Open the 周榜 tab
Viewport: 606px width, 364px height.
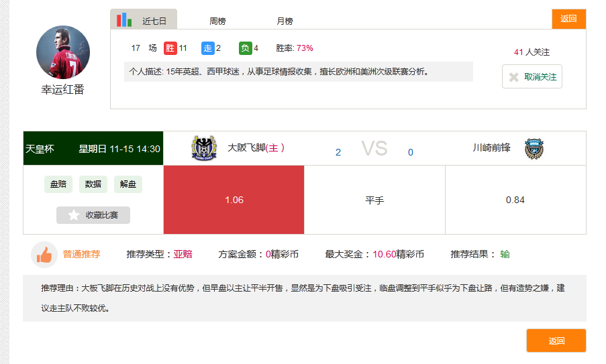pyautogui.click(x=217, y=21)
